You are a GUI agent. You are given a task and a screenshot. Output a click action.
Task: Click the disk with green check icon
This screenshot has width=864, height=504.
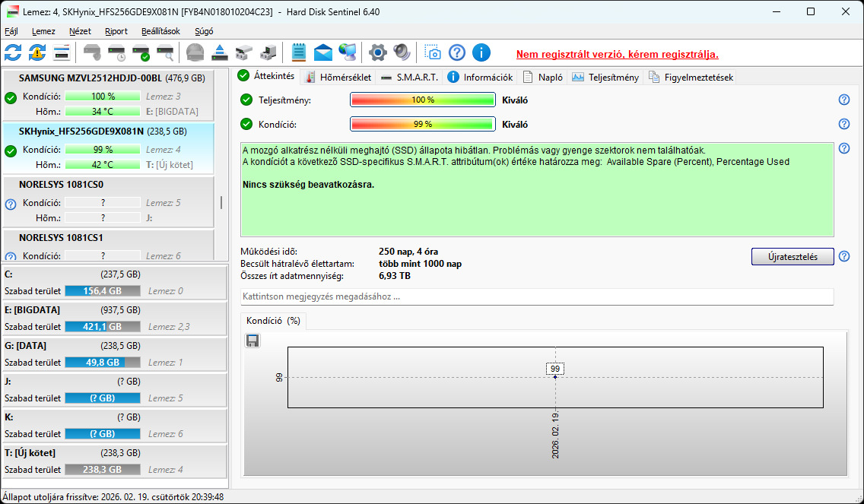tap(141, 53)
